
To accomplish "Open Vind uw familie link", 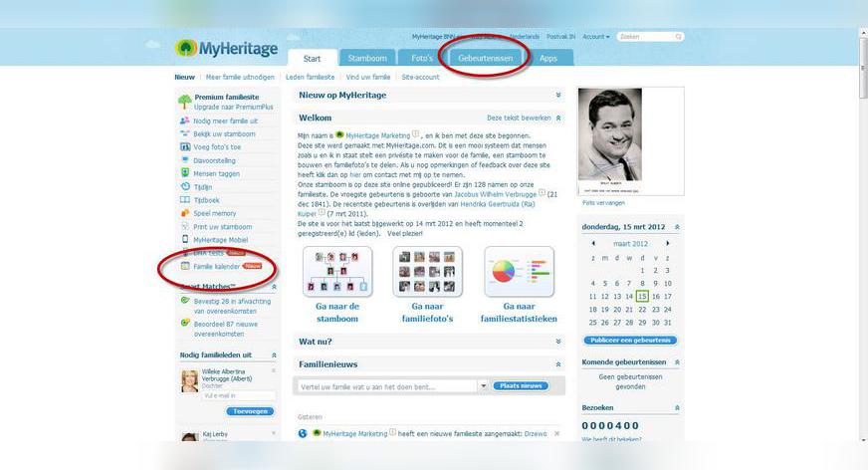I will pos(368,77).
